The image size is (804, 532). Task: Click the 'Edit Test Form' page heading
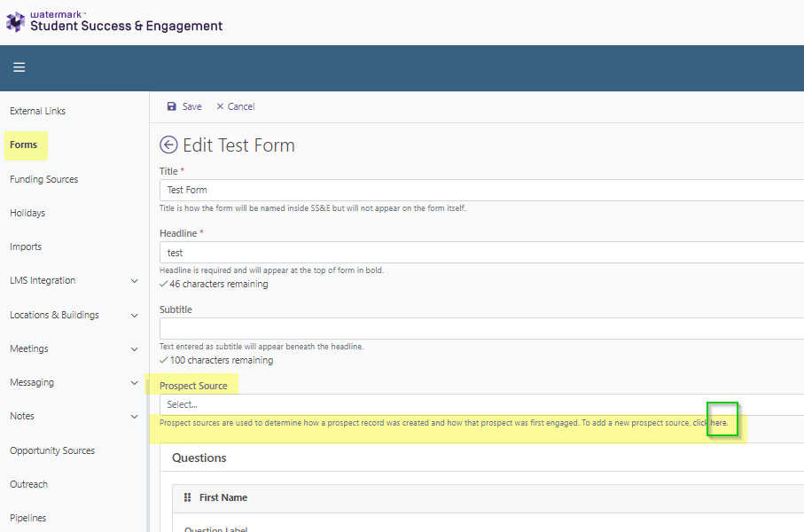point(239,145)
